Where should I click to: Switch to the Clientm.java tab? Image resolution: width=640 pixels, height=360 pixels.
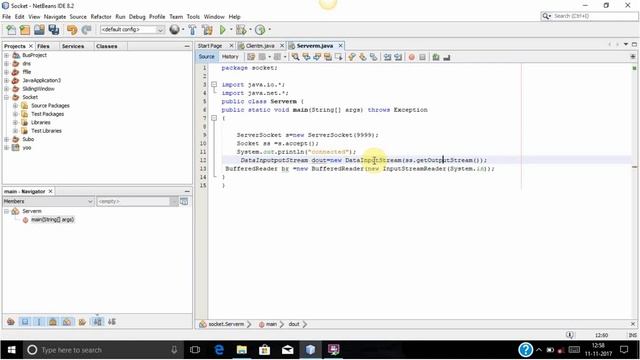(260, 46)
